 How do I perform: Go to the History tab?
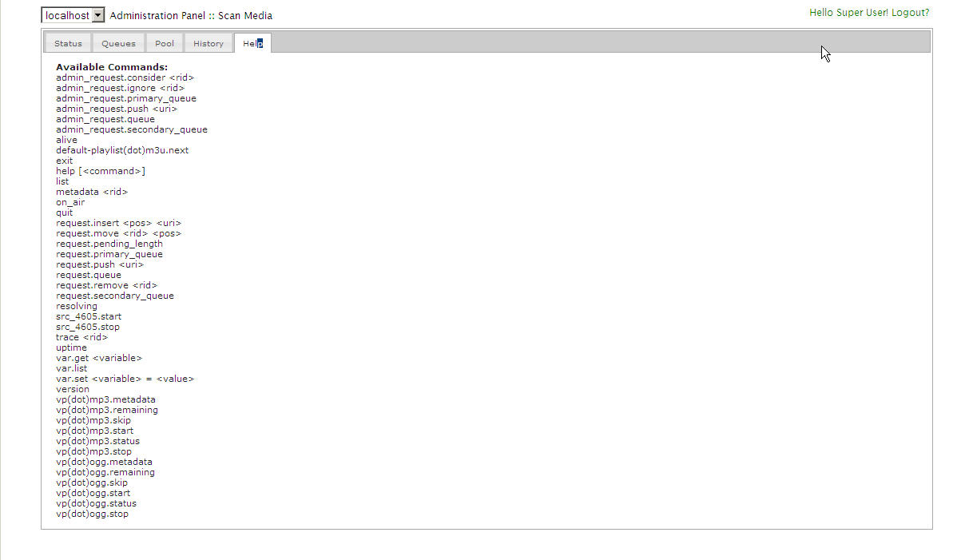click(208, 43)
